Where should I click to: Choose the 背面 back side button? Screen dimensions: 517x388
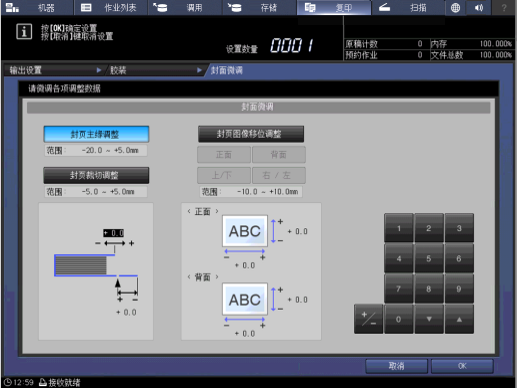tap(279, 155)
